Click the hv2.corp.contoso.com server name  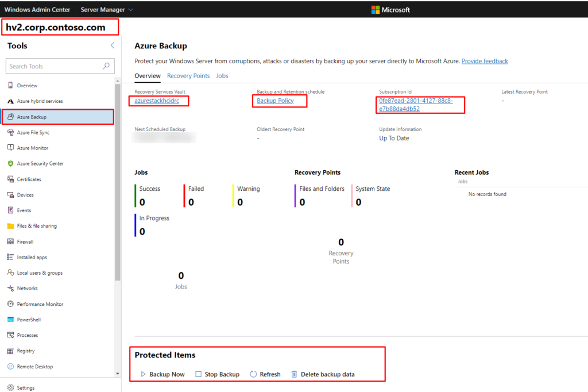click(x=56, y=28)
